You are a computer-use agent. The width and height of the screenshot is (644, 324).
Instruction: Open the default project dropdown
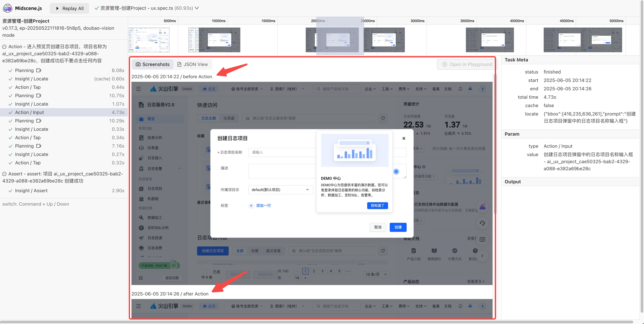coord(280,190)
